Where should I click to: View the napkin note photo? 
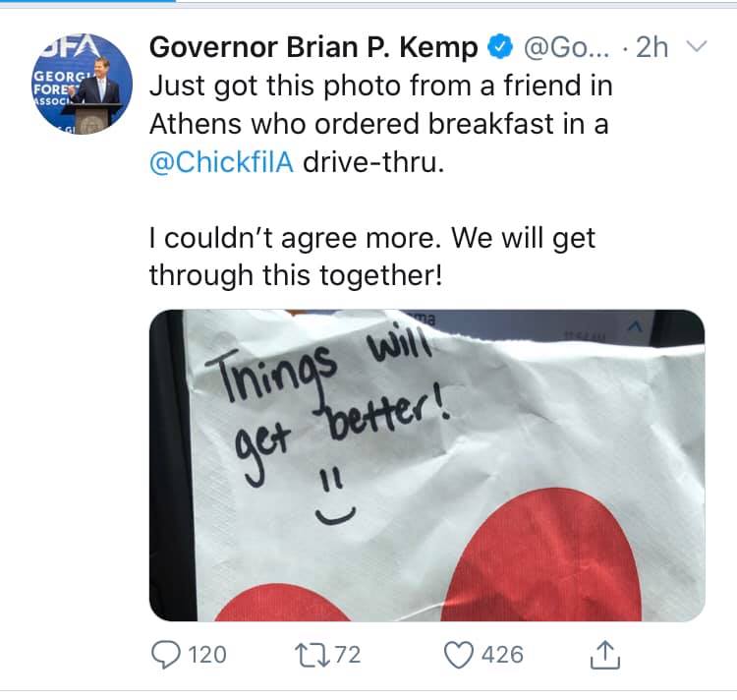[426, 465]
